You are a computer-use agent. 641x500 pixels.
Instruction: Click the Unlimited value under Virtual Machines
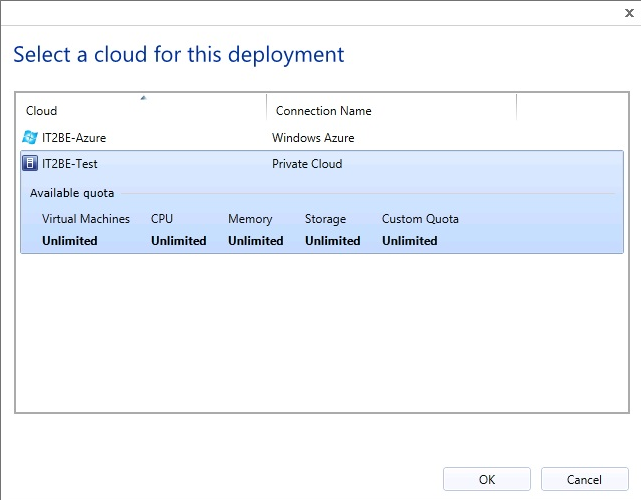[70, 241]
